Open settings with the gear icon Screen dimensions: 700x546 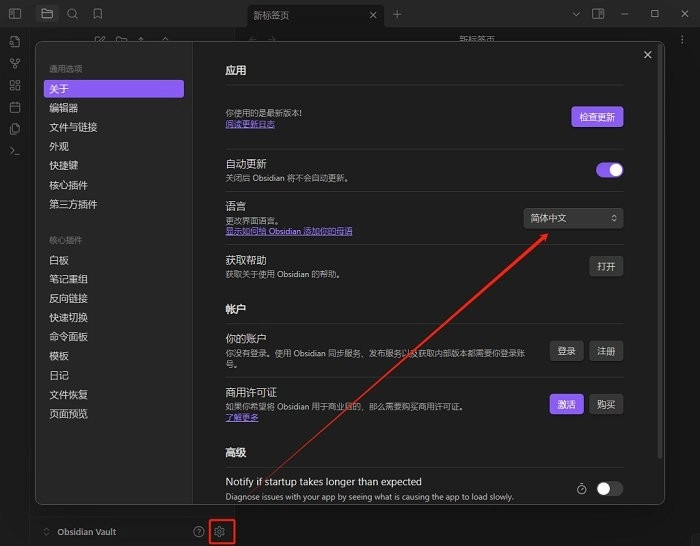[221, 531]
